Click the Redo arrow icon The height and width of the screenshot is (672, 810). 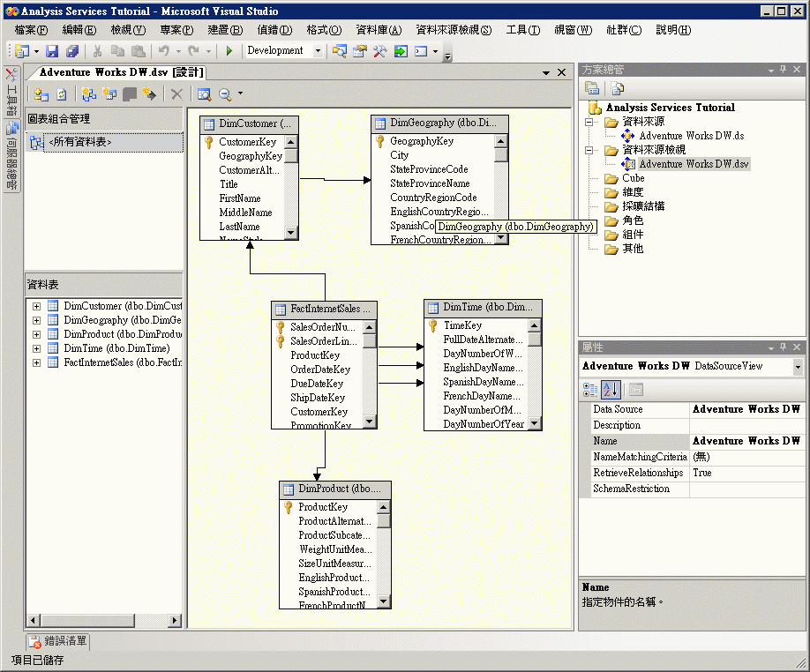pyautogui.click(x=194, y=50)
